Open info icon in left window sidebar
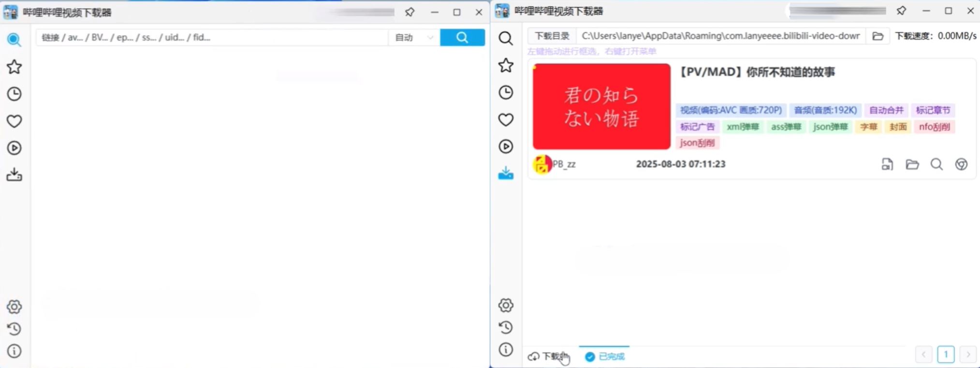The image size is (980, 368). coord(14,351)
